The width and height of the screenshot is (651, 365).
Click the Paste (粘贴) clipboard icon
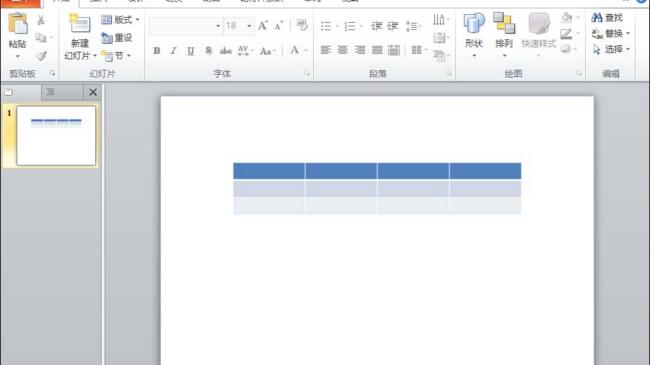(18, 24)
